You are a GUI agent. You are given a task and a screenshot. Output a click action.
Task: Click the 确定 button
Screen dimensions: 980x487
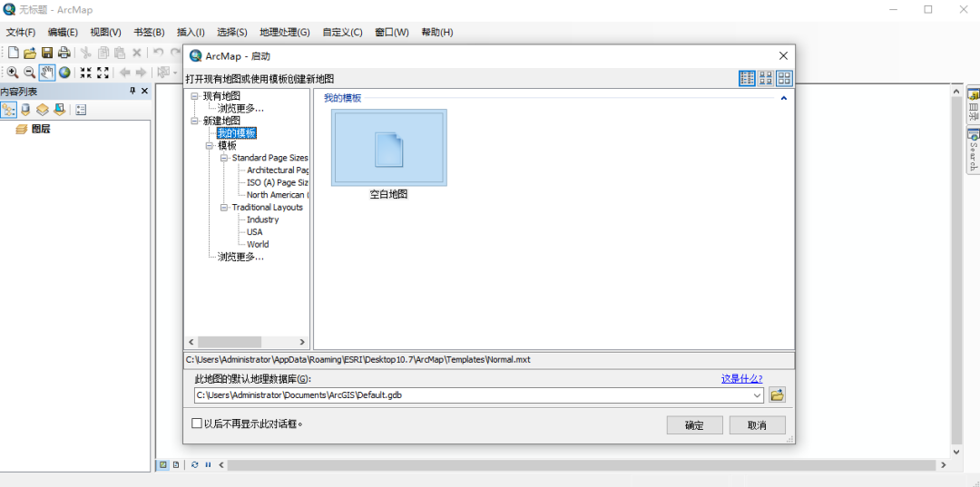point(694,425)
